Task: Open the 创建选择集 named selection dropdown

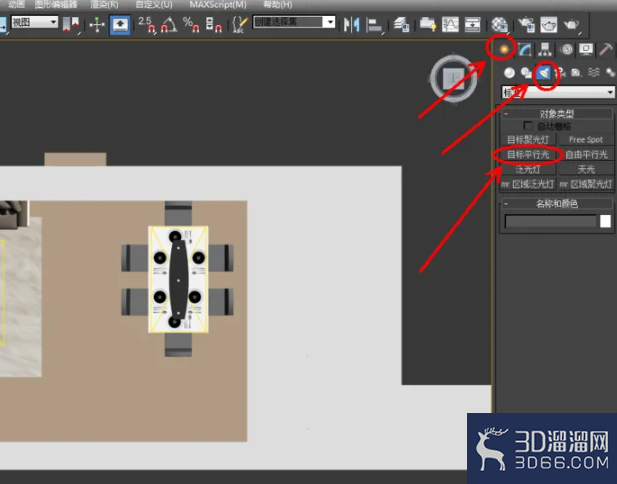Action: click(x=294, y=22)
